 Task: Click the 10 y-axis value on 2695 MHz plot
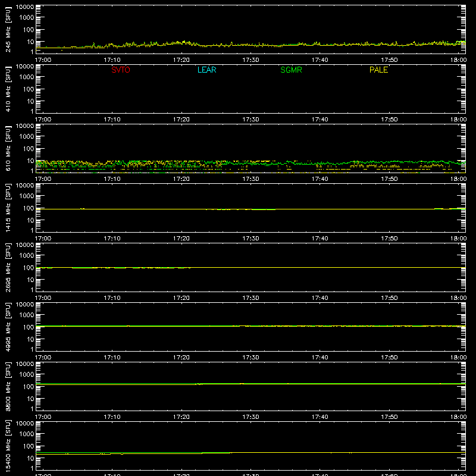point(30,280)
